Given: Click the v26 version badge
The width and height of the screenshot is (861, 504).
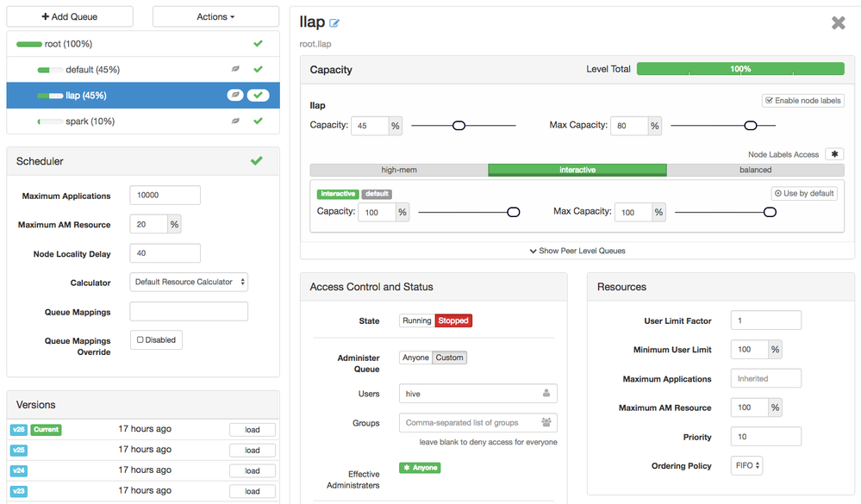Looking at the screenshot, I should click(19, 429).
